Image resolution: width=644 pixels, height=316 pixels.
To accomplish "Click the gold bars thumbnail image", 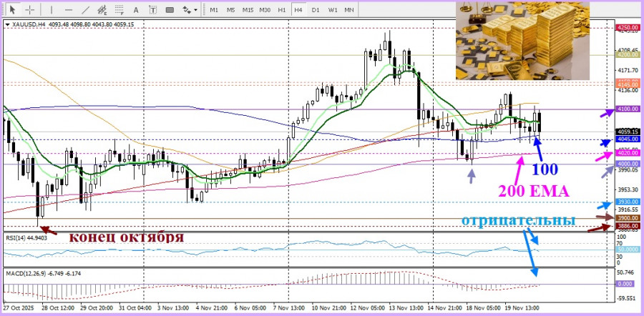I will point(522,41).
